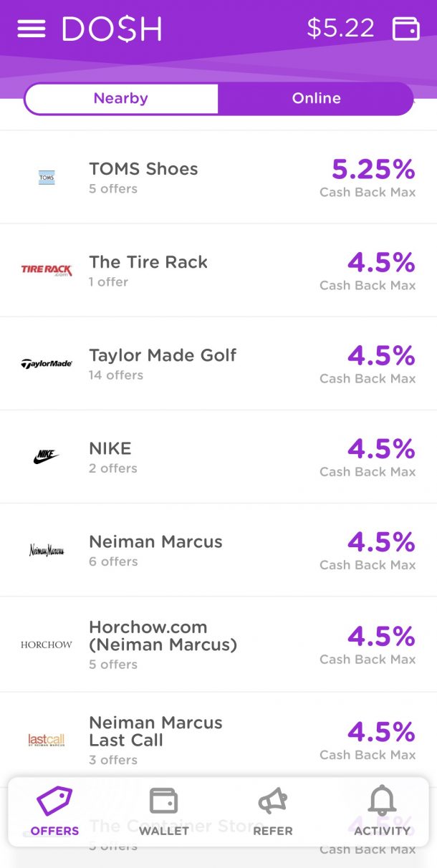Tap the TaylorMade logo

point(47,364)
